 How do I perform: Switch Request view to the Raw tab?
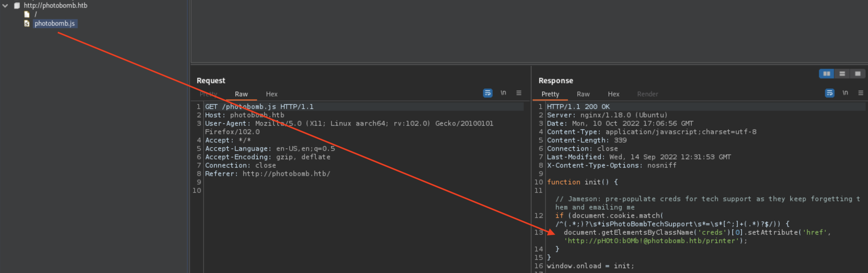241,94
